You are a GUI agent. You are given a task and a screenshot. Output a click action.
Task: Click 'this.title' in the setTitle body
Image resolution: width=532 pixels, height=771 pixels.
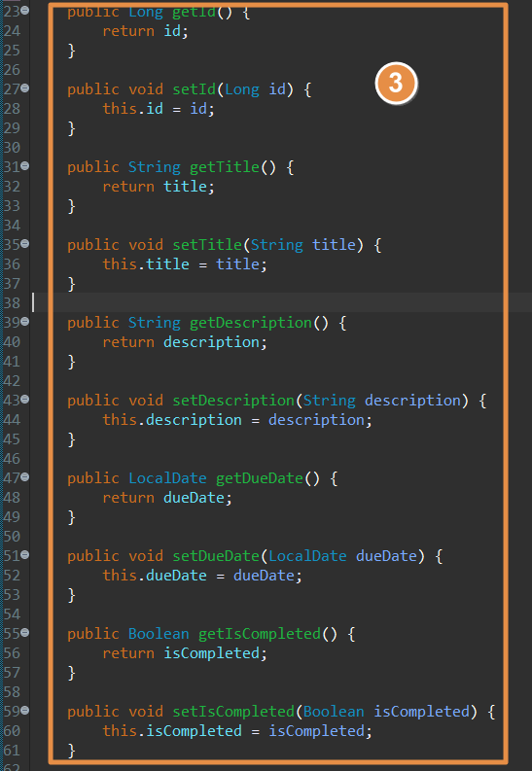(146, 264)
